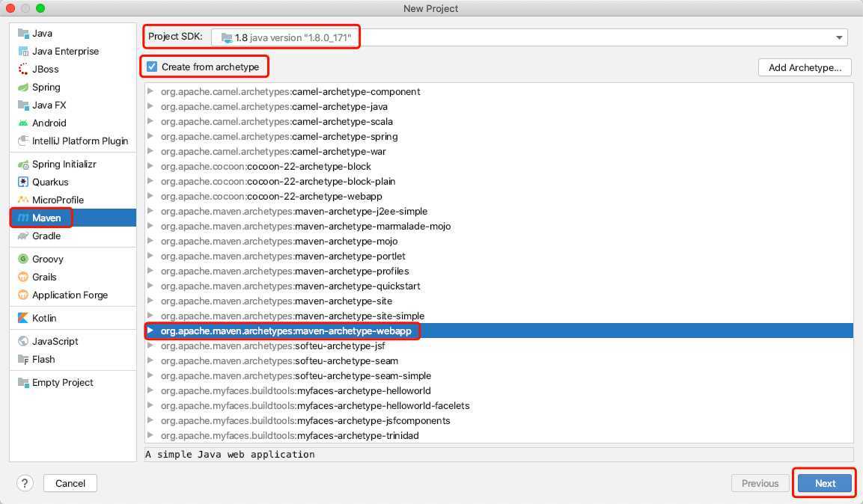Viewport: 863px width, 504px height.
Task: Click the Flash folder icon
Action: 23,360
